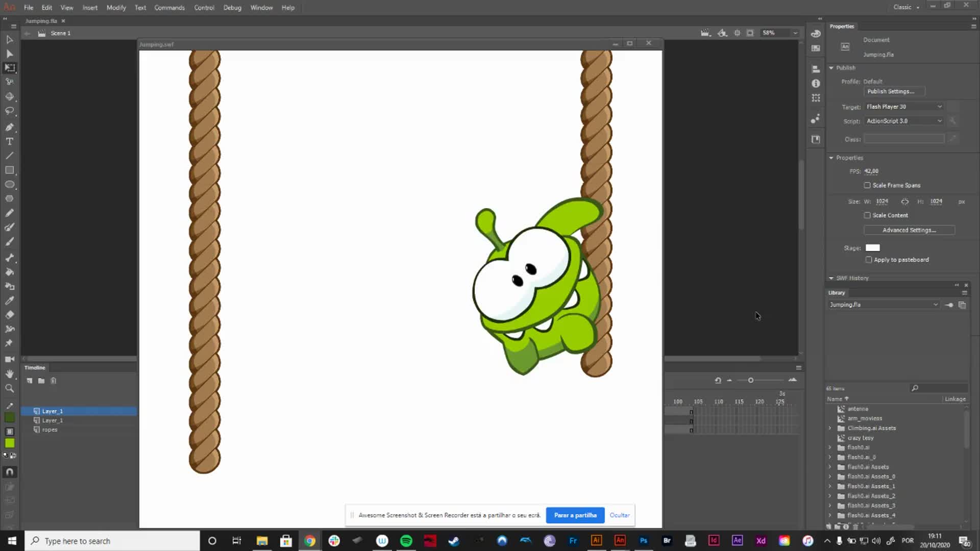Toggle Clip content outside stage icon
This screenshot has height=551, width=980.
[750, 33]
